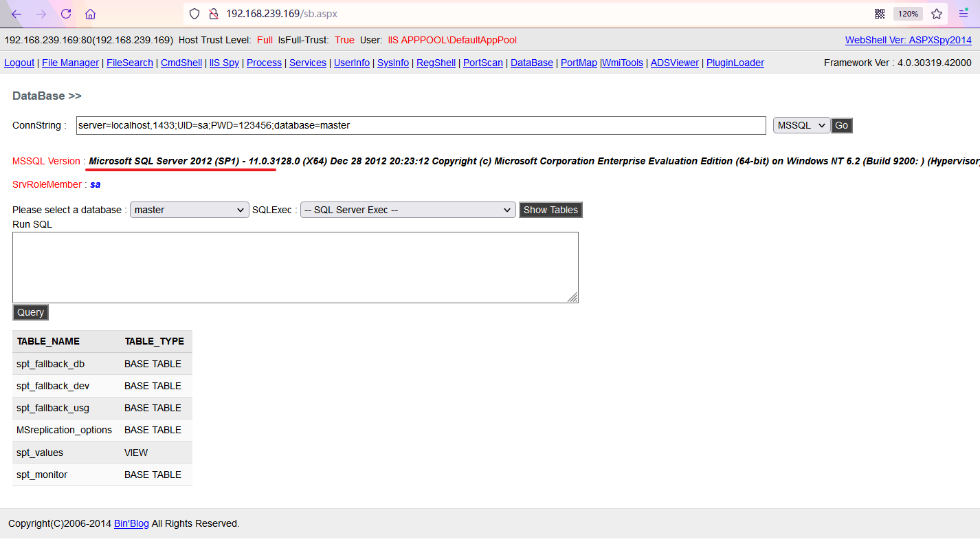Screen dimensions: 980x544
Task: Select the spt_fallback_dev table row
Action: point(102,386)
